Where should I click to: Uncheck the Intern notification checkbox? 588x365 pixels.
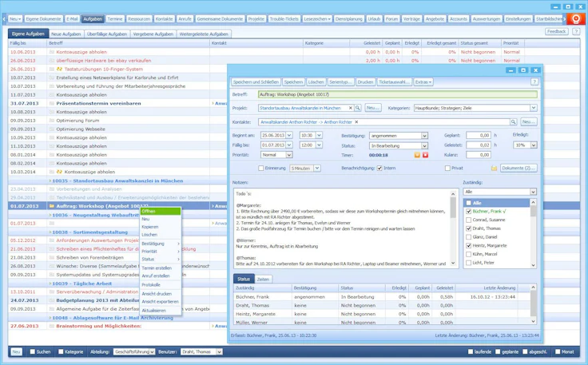tap(379, 169)
